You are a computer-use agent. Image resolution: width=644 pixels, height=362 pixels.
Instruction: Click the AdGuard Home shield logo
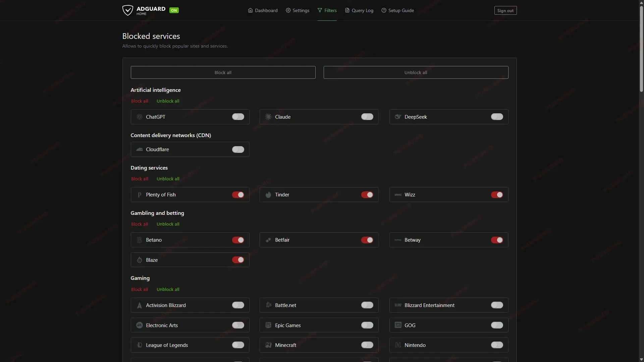(127, 10)
